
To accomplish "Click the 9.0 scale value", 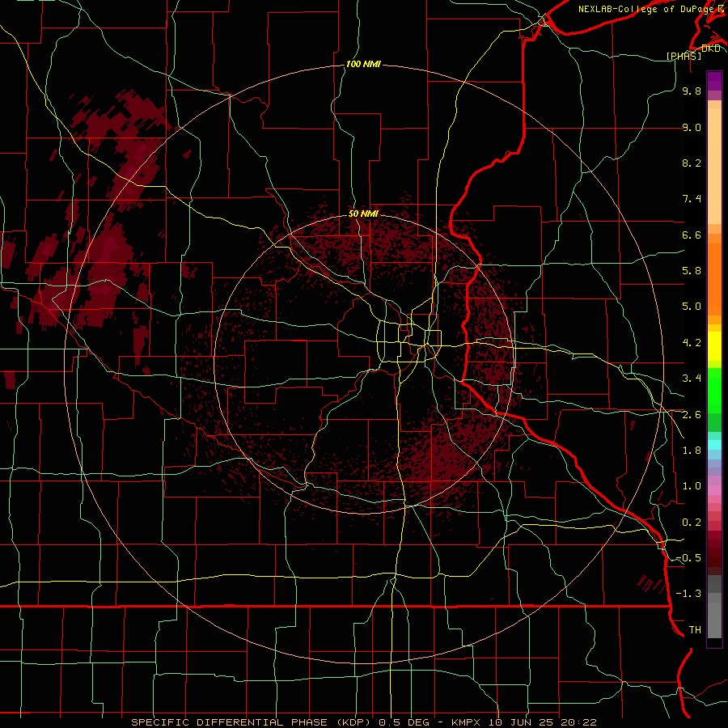I will [x=692, y=127].
